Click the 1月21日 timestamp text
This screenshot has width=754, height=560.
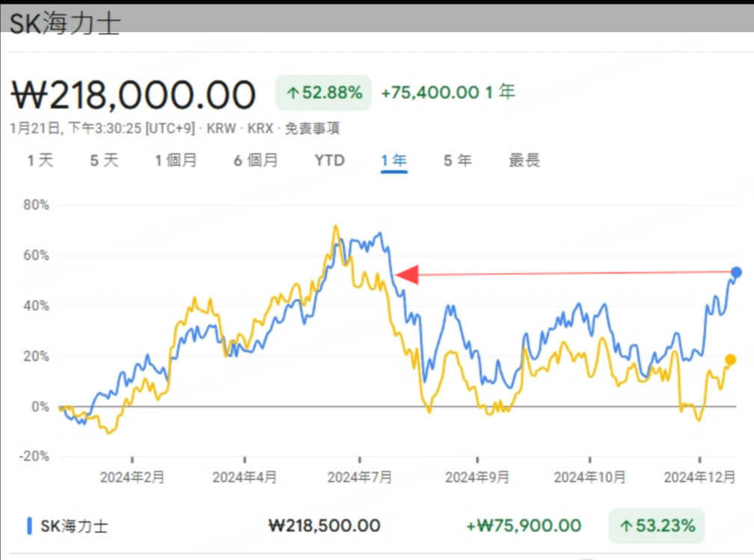[102, 129]
